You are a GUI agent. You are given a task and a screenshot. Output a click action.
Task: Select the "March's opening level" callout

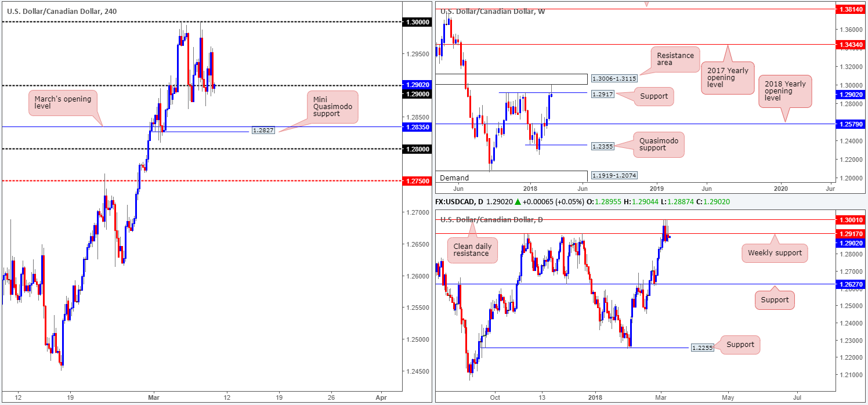pos(62,103)
